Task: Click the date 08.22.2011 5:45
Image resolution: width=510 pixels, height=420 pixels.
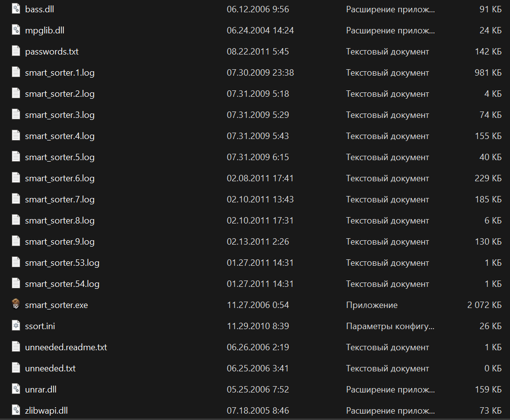Action: [x=258, y=52]
